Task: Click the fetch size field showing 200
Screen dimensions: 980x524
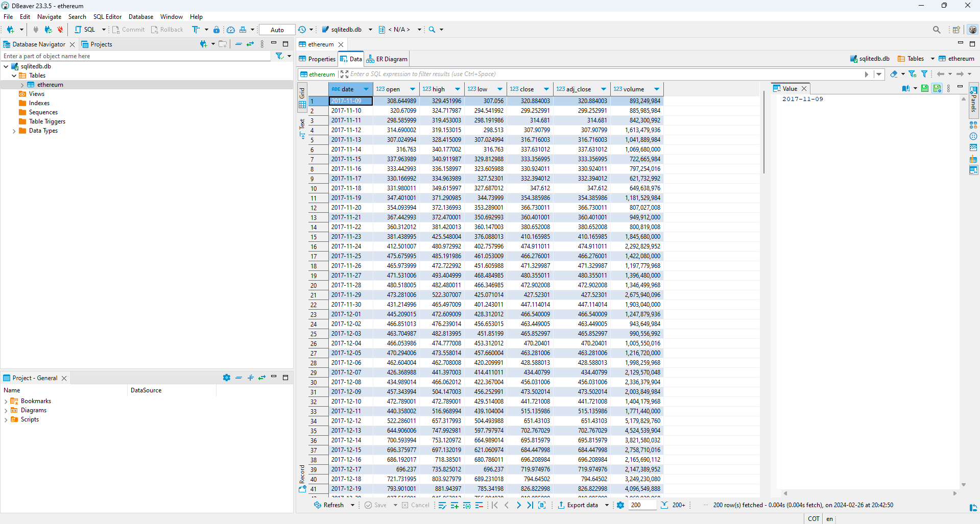Action: tap(642, 505)
